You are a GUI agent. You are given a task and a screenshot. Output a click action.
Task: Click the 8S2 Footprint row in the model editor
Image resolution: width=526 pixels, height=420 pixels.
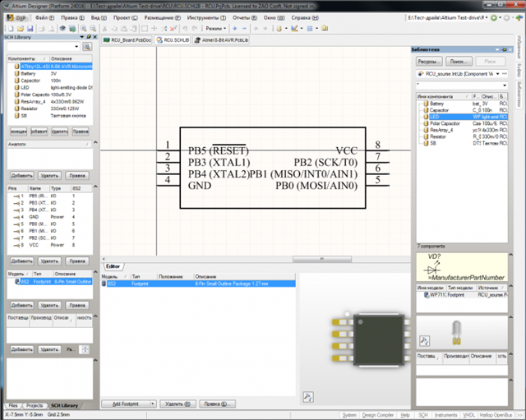pos(198,284)
